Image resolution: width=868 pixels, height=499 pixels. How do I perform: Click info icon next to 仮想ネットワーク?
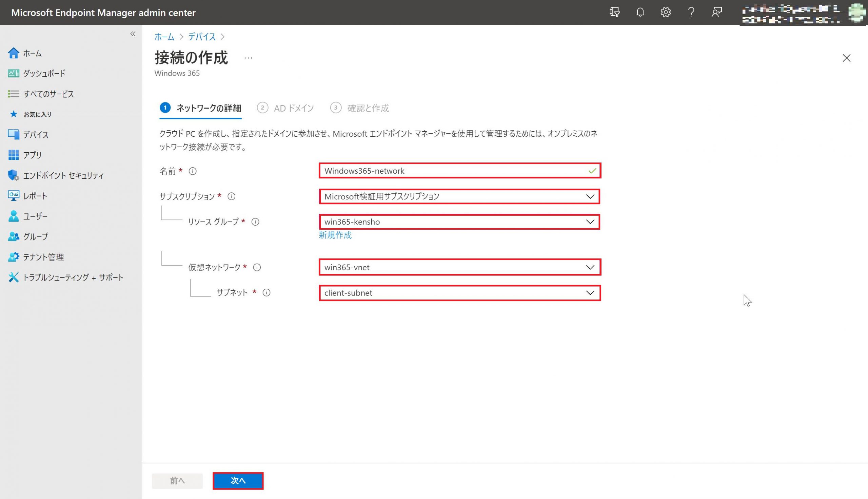[x=257, y=267]
